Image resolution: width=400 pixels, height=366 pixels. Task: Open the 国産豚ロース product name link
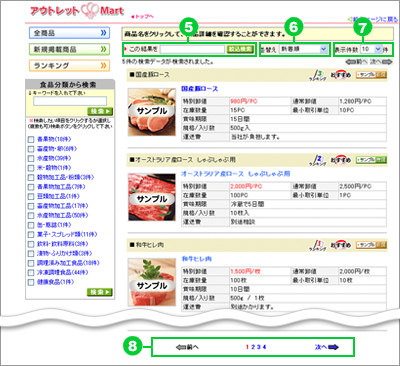click(x=200, y=89)
